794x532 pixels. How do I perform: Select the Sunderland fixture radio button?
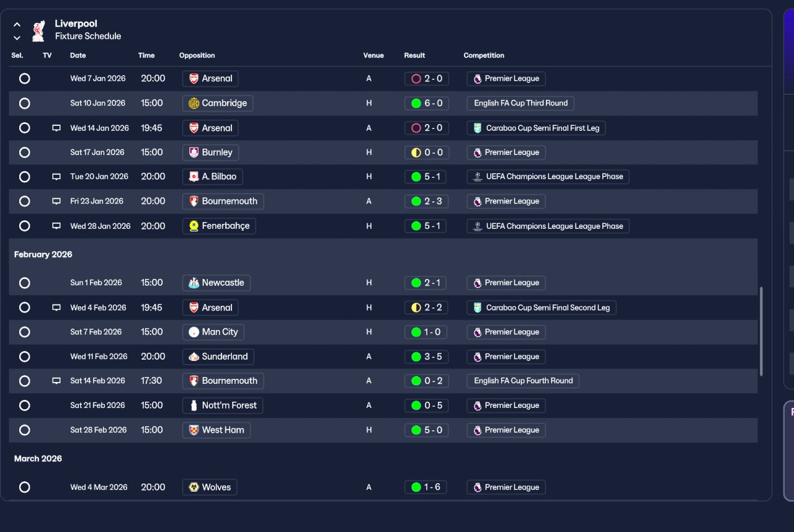[24, 357]
